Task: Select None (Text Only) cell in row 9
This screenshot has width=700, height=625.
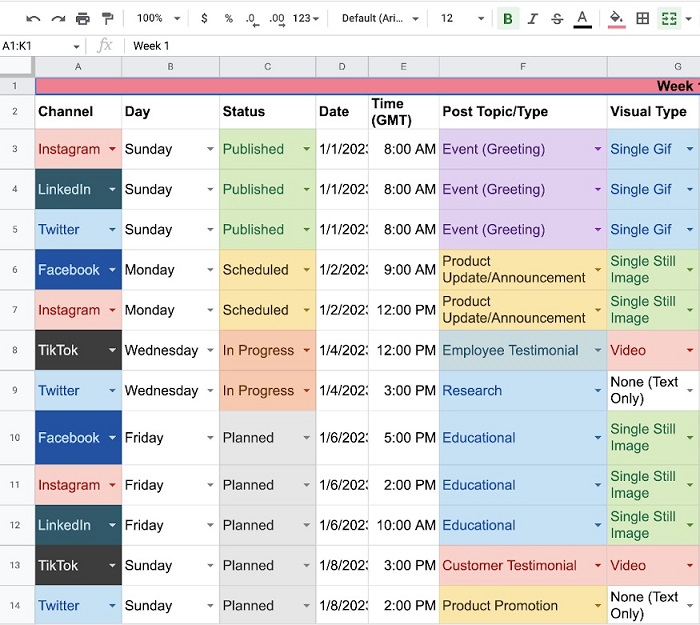Action: (x=654, y=390)
